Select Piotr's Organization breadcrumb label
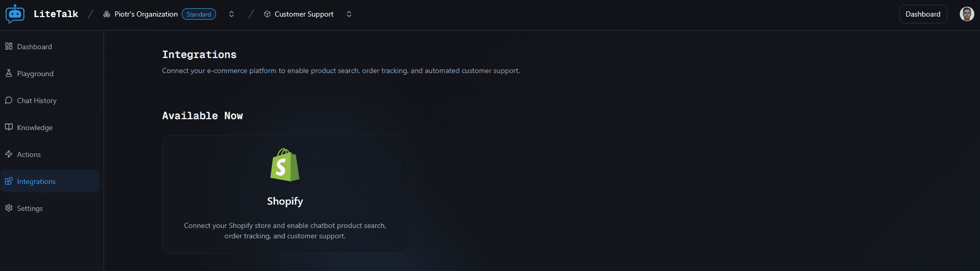The height and width of the screenshot is (271, 980). pyautogui.click(x=146, y=14)
